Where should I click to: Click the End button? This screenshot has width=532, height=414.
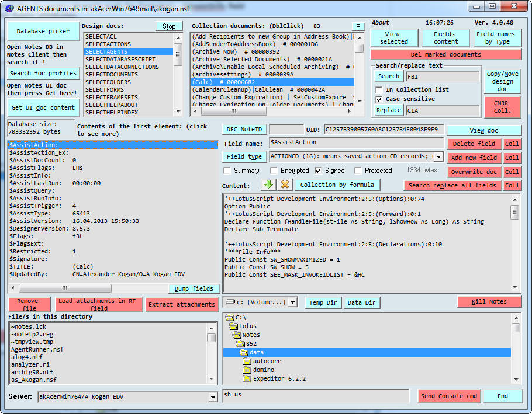pyautogui.click(x=503, y=396)
